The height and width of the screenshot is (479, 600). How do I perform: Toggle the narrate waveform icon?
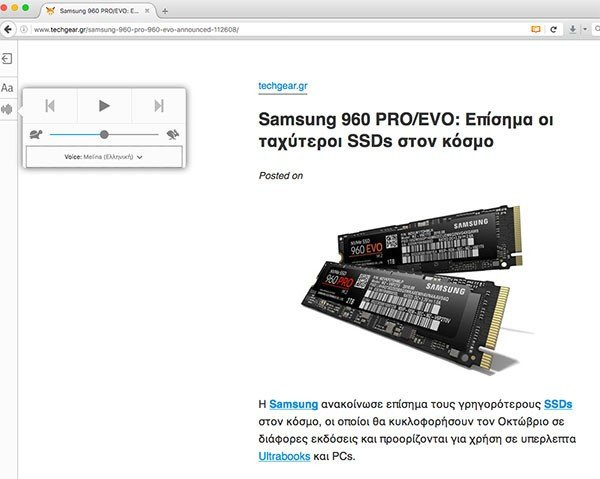pos(7,109)
